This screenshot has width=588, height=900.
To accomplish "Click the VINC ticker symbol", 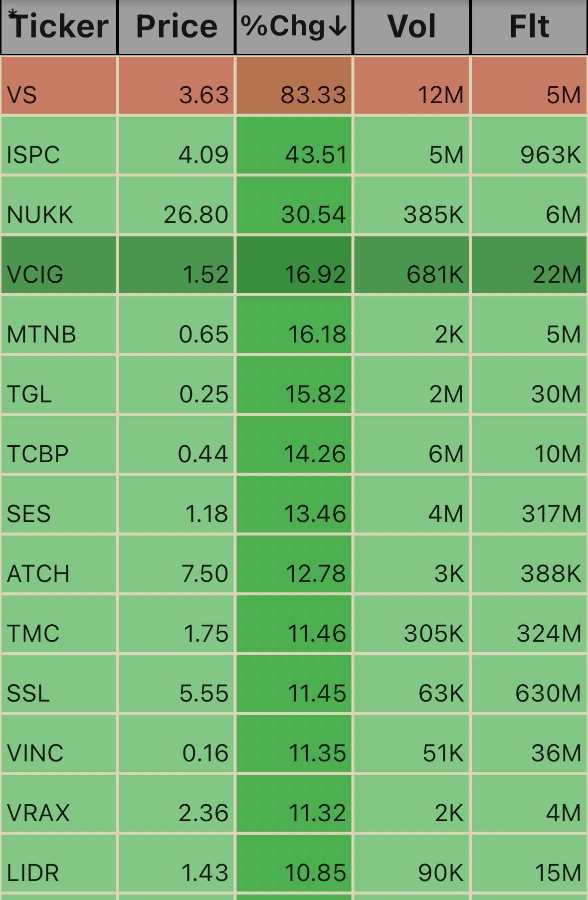I will pos(35,753).
